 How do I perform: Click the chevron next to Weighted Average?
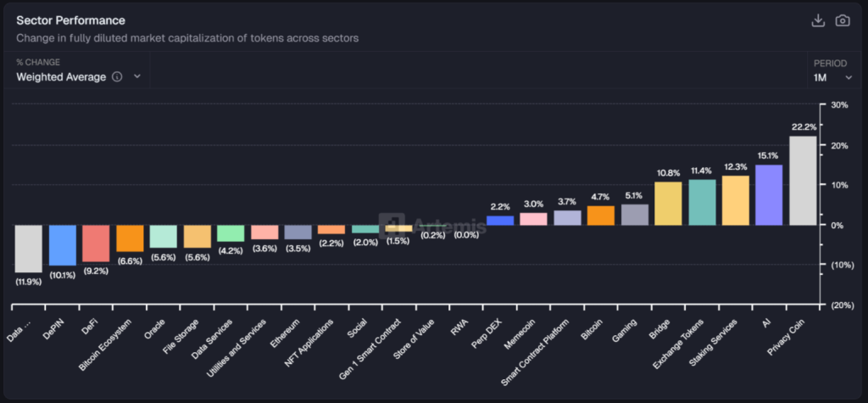click(137, 77)
